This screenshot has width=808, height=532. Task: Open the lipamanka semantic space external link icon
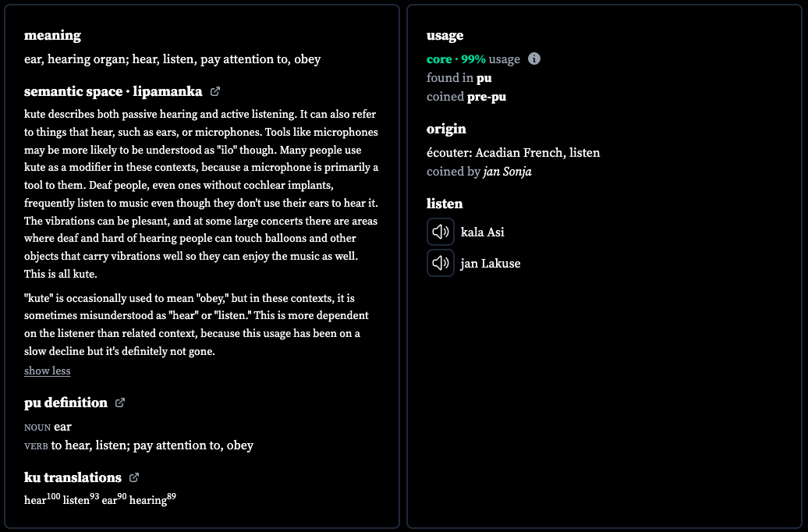click(x=215, y=91)
